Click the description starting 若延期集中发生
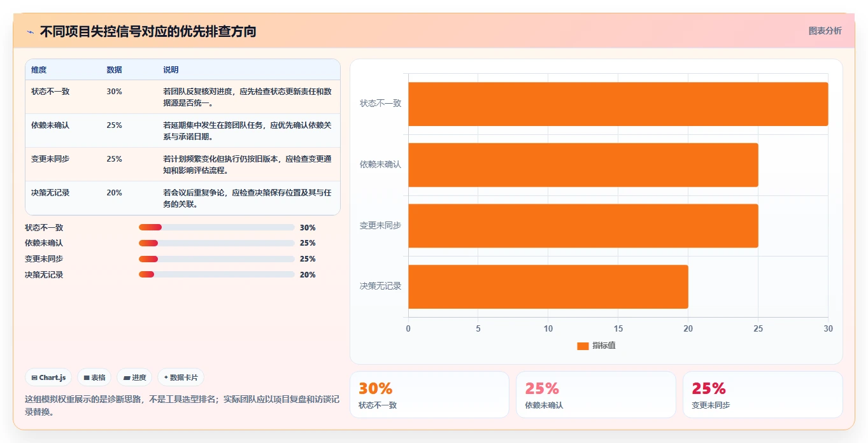 247,131
